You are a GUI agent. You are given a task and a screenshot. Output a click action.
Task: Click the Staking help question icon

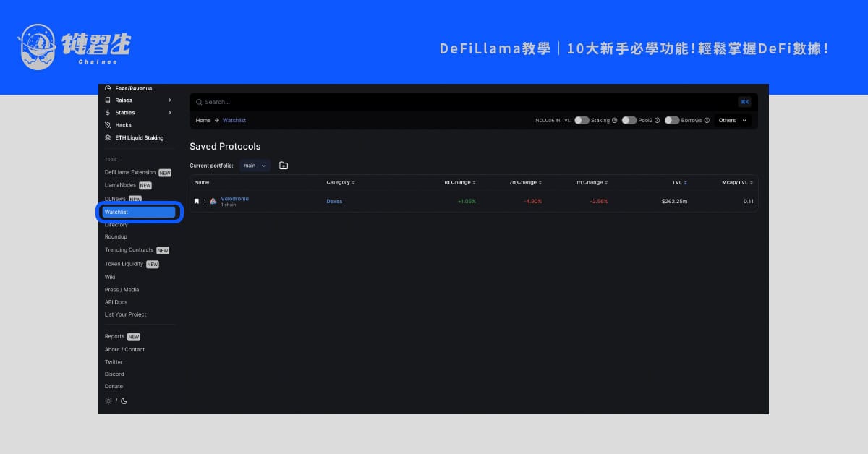pos(615,121)
